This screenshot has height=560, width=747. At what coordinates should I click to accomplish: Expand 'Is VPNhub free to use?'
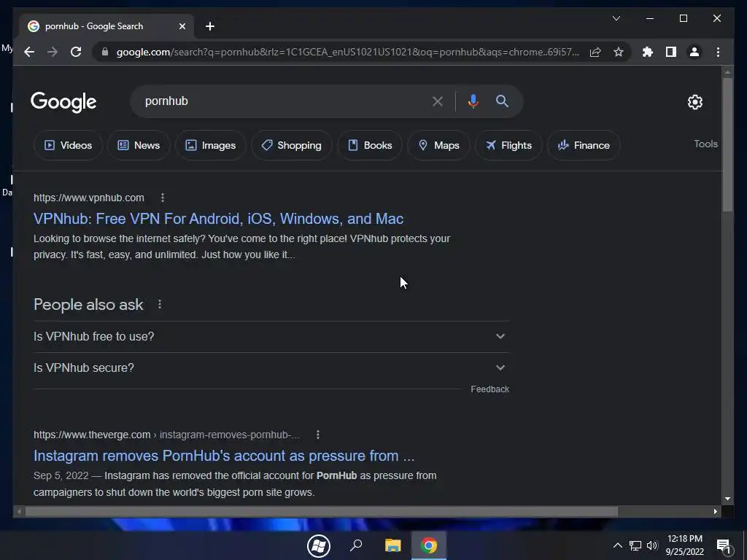click(x=271, y=336)
